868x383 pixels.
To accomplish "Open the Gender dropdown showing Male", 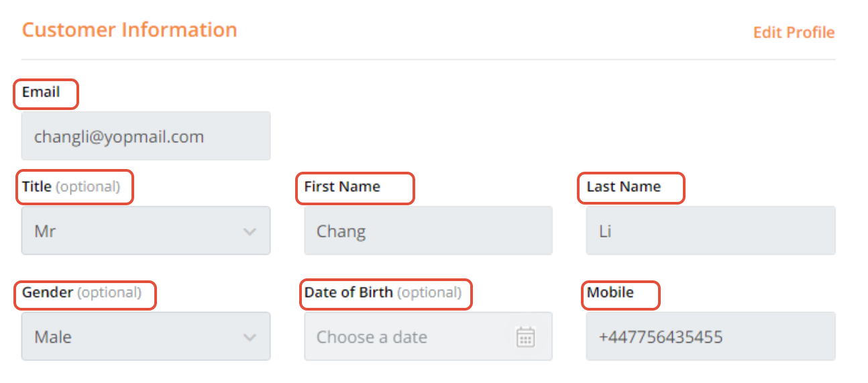I will [x=134, y=337].
